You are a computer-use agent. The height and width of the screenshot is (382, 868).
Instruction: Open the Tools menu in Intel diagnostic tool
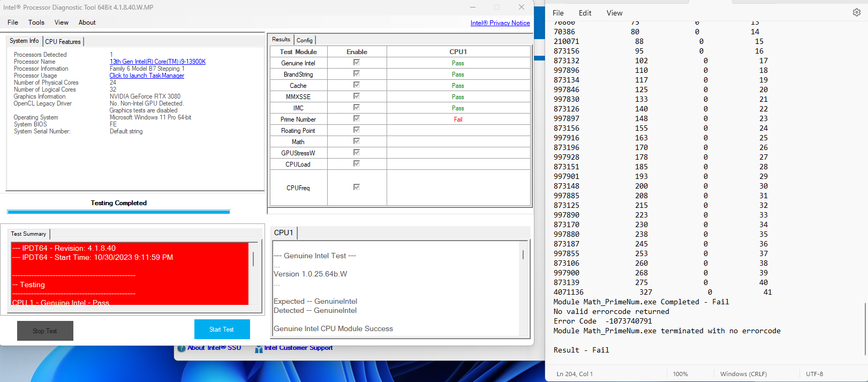pyautogui.click(x=36, y=23)
